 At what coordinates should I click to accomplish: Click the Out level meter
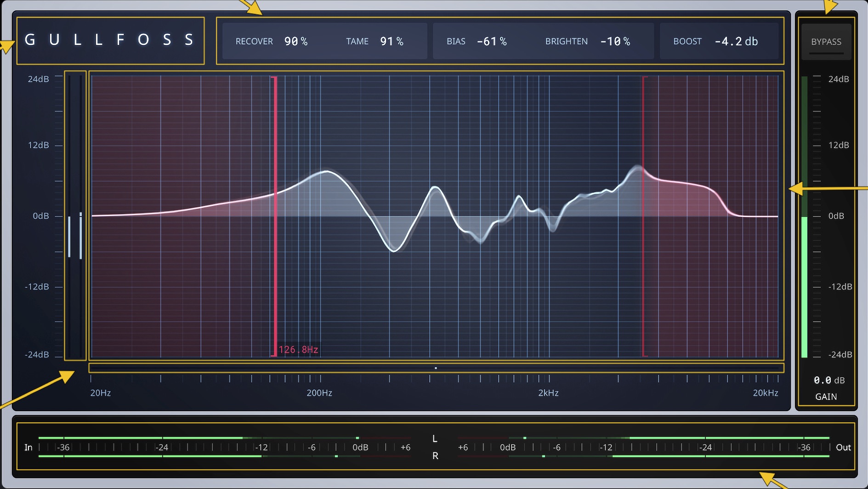[643, 447]
